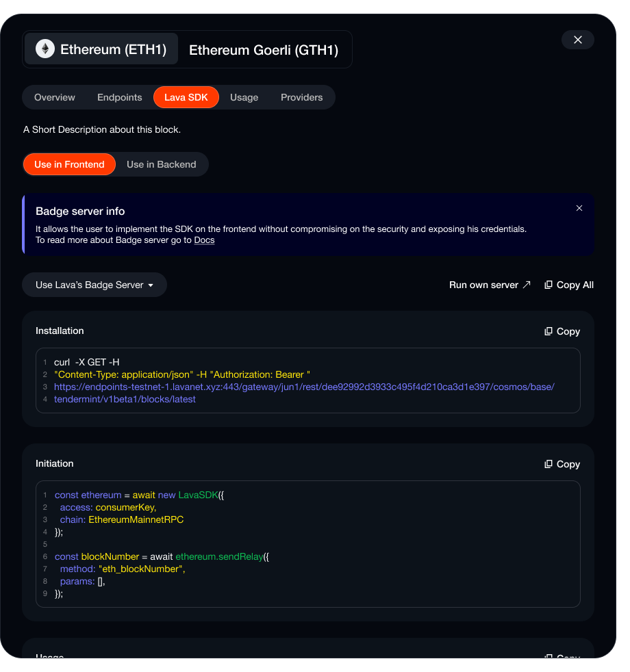
Task: Select Ethereum Goerli (GTH1) network
Action: tap(264, 50)
